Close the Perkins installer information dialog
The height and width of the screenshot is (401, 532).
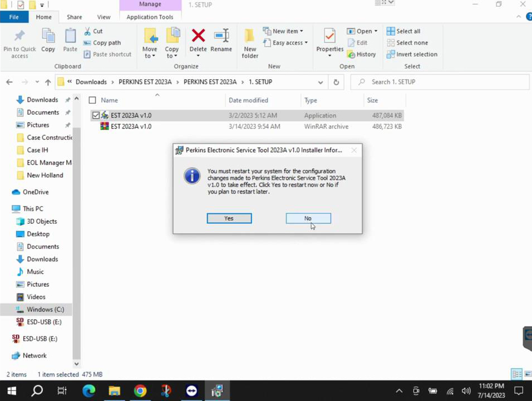point(354,150)
